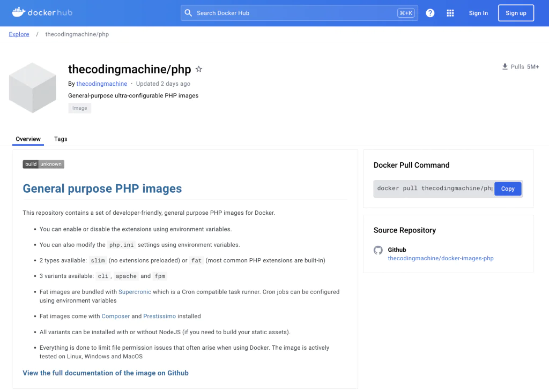This screenshot has width=549, height=392.
Task: Click the apps grid icon in the navbar
Action: click(x=450, y=13)
